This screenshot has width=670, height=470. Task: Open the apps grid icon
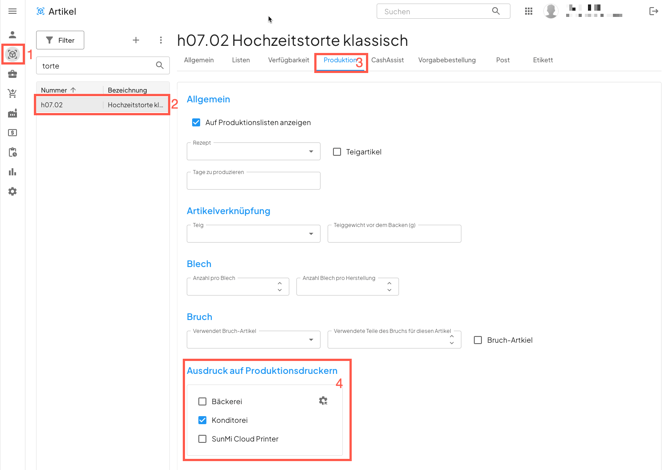[529, 11]
